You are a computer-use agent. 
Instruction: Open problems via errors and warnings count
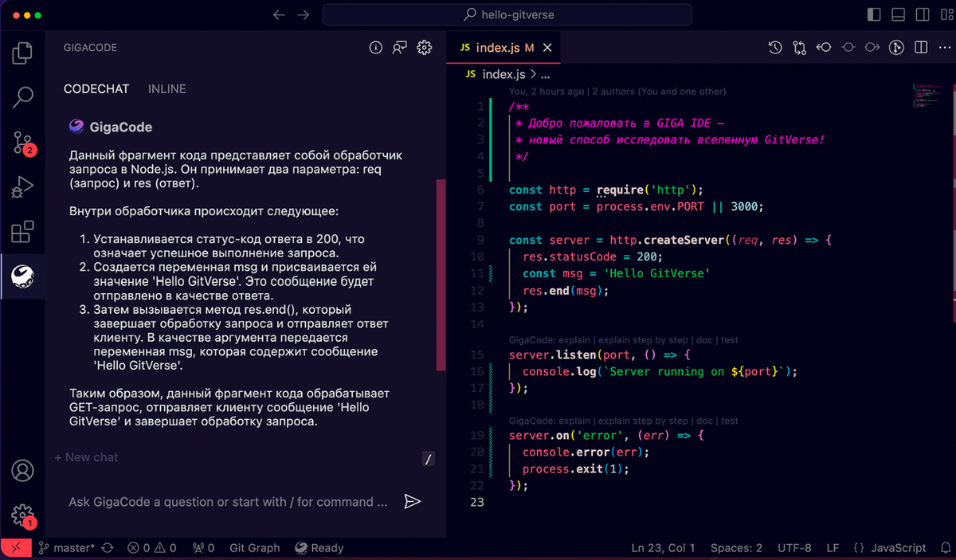153,548
